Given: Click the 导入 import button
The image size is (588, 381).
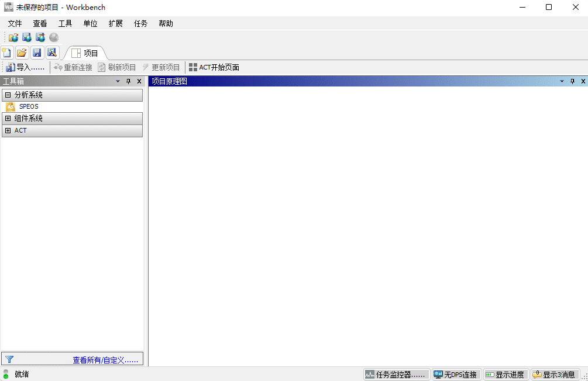Looking at the screenshot, I should (26, 67).
